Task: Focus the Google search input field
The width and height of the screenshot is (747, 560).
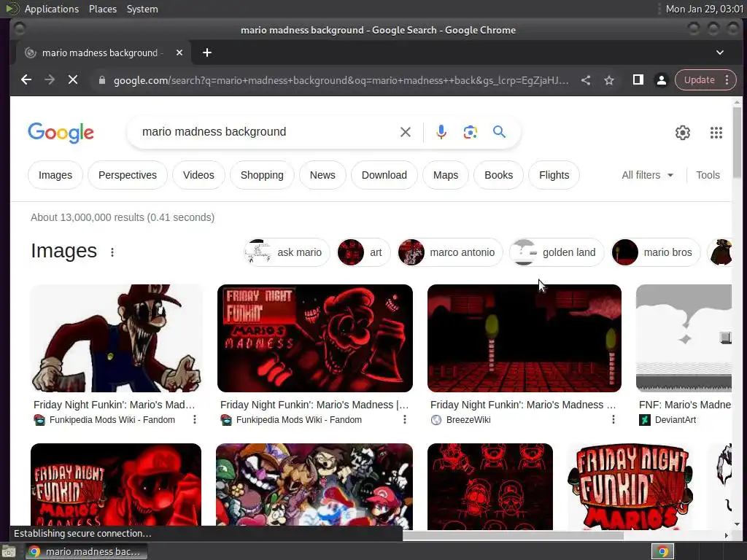Action: tap(267, 132)
